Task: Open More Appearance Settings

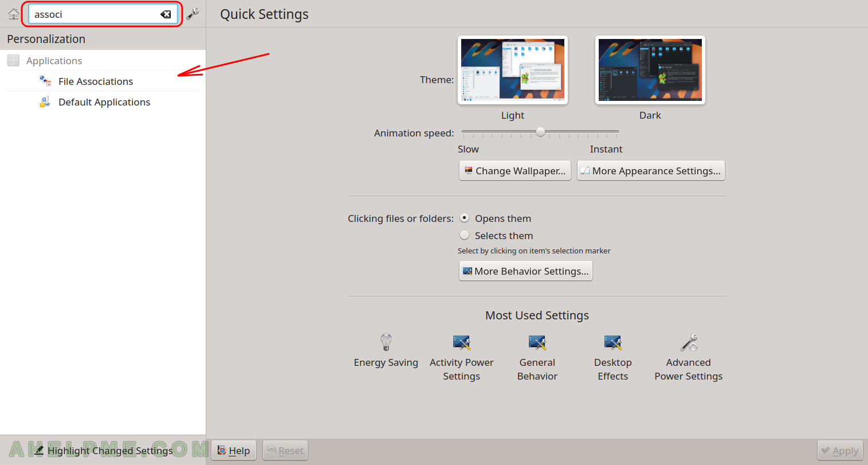Action: point(651,171)
